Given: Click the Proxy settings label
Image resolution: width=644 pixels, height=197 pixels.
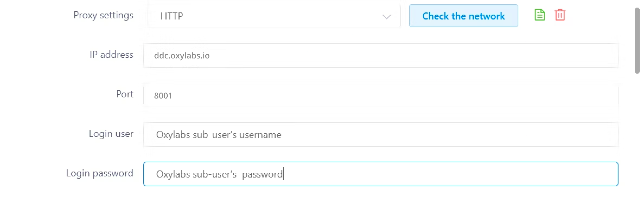Looking at the screenshot, I should click(x=103, y=15).
